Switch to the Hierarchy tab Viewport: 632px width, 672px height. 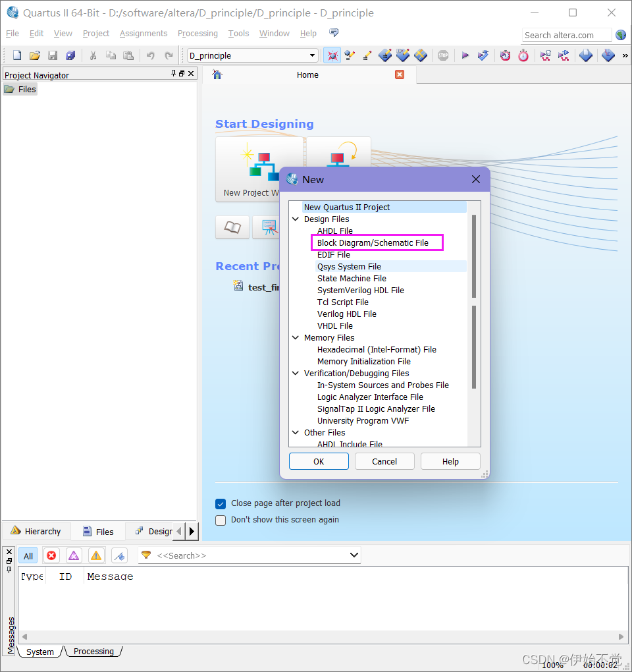click(x=36, y=531)
